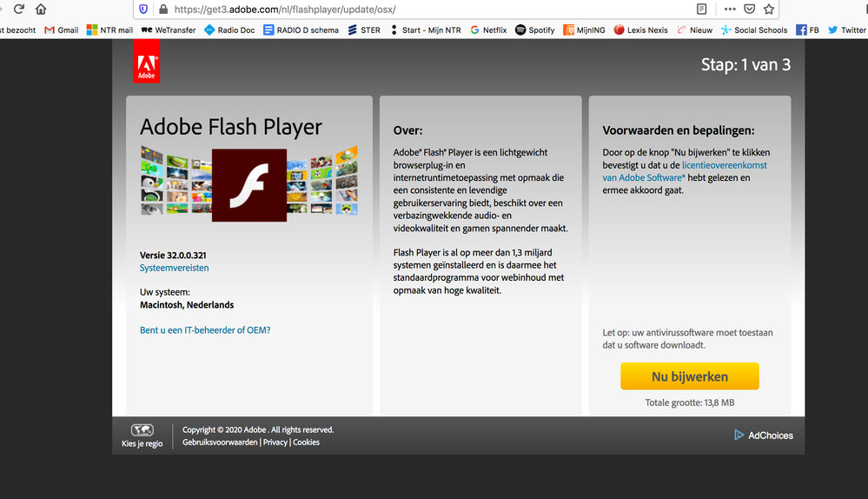Click the Stap: 1 van 3 text
This screenshot has height=499, width=868.
point(745,65)
